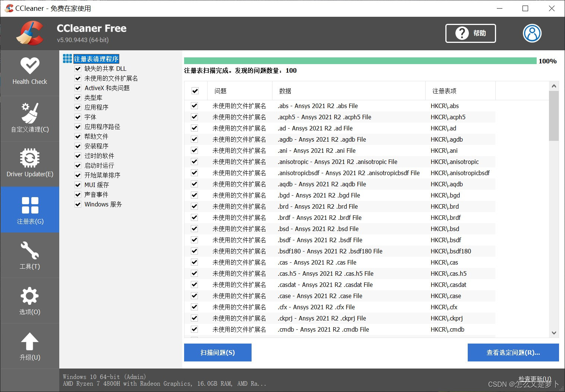This screenshot has height=392, width=565.
Task: Click registry key HKCR\.bsd
Action: tap(445, 229)
